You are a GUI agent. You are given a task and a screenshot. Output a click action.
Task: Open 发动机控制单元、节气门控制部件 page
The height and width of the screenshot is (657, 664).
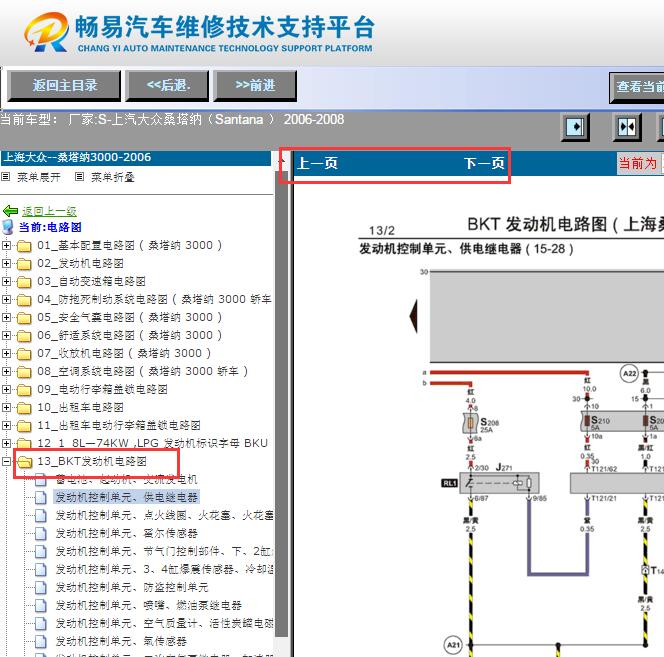click(x=164, y=551)
